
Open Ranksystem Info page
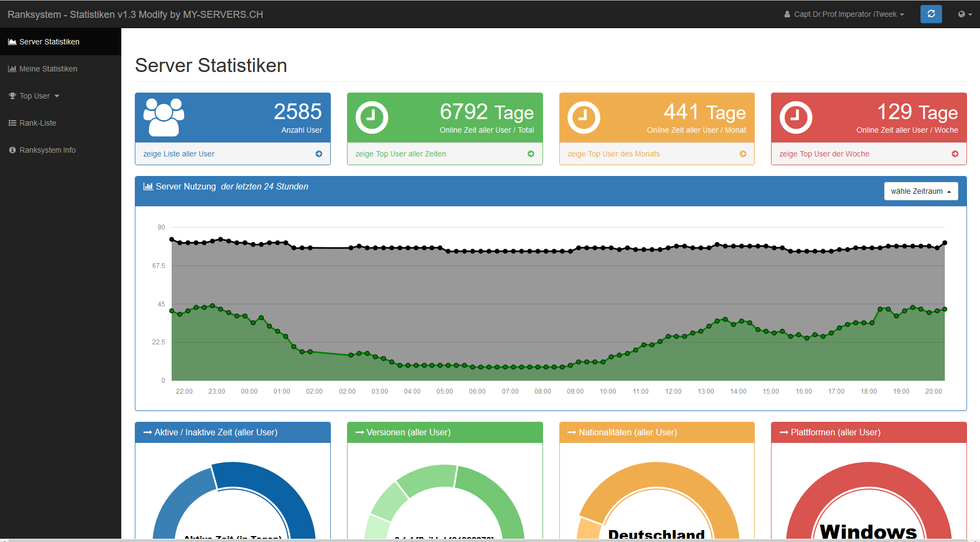coord(48,150)
